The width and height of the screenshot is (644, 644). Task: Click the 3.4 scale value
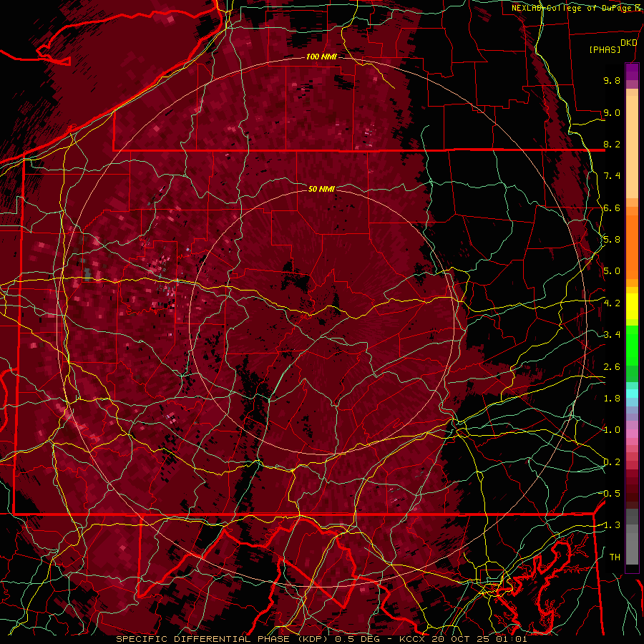click(612, 335)
